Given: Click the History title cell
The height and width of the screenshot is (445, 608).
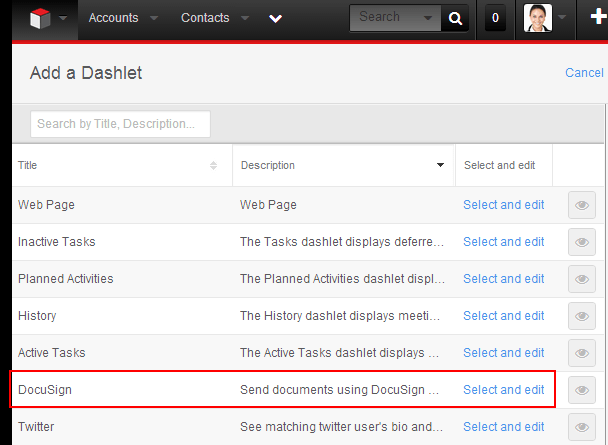Looking at the screenshot, I should tap(37, 316).
